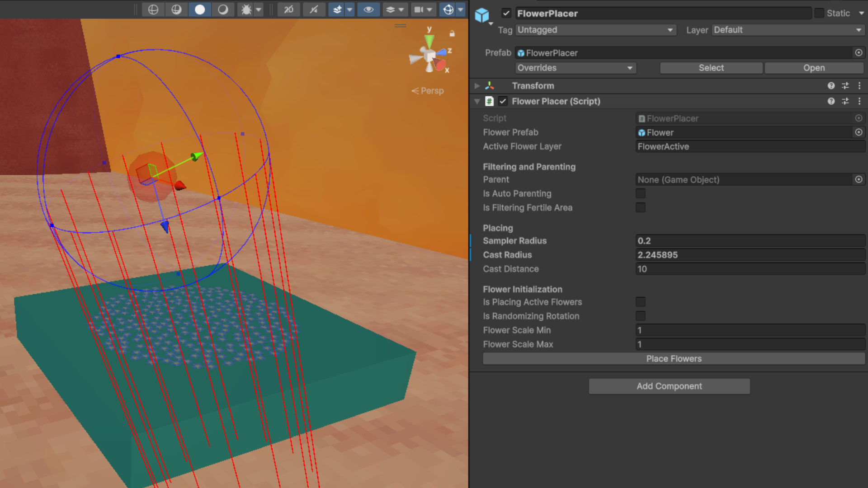Viewport: 868px width, 488px height.
Task: Click the prefab Open button
Action: (x=814, y=68)
